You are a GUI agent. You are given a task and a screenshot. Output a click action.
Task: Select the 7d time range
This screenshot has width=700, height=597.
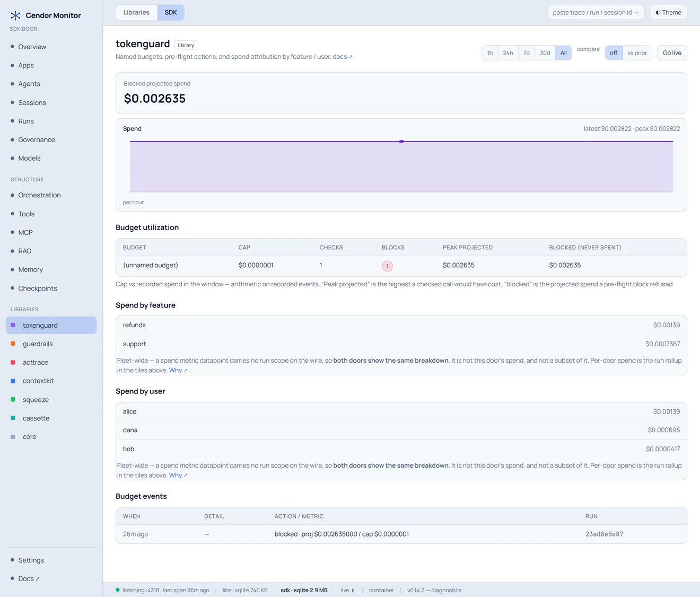tap(527, 52)
